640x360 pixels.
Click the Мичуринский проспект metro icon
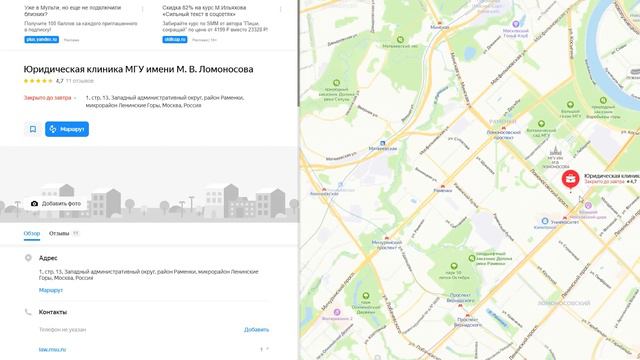pyautogui.click(x=387, y=238)
